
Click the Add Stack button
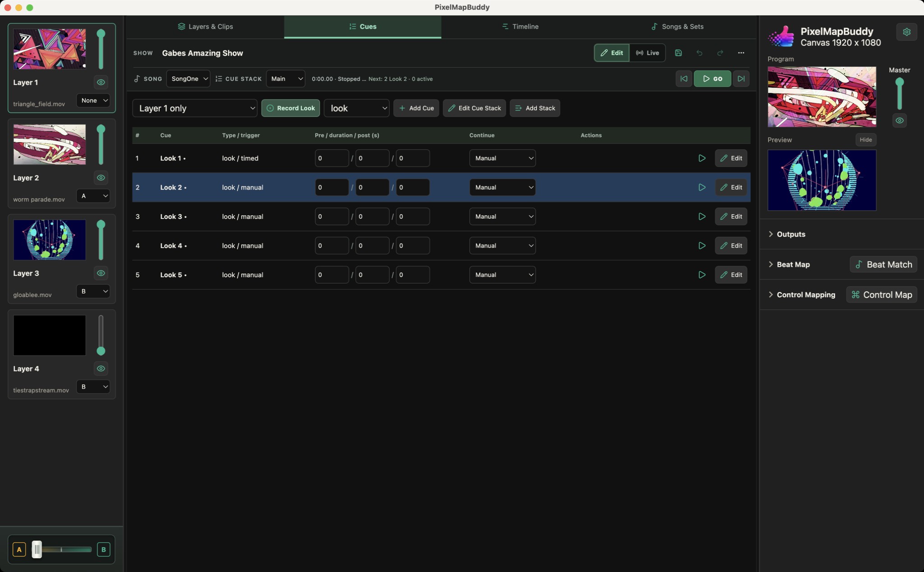coord(535,108)
